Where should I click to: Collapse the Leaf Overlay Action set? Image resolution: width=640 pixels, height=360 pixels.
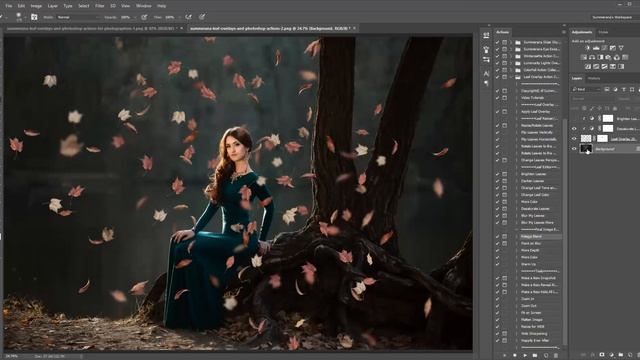click(x=511, y=77)
